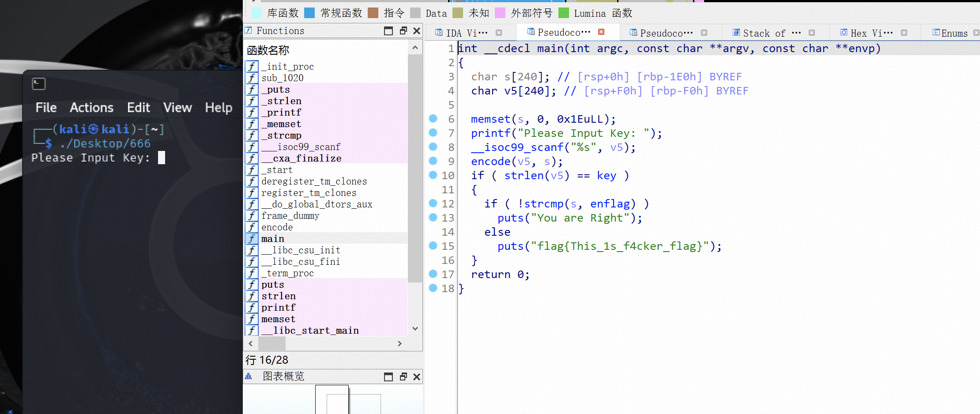Click the terminal icon in the Kali window
The width and height of the screenshot is (980, 414).
[39, 83]
